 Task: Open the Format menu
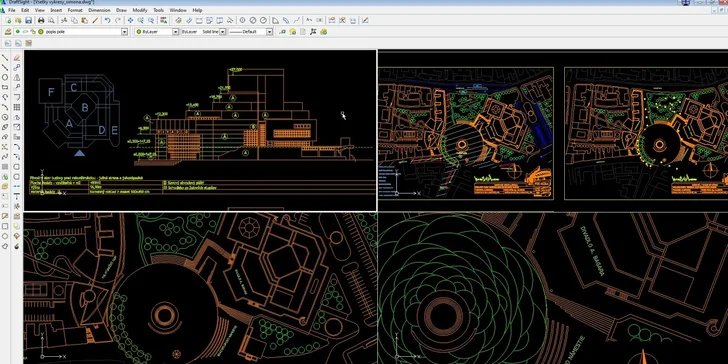coord(75,10)
